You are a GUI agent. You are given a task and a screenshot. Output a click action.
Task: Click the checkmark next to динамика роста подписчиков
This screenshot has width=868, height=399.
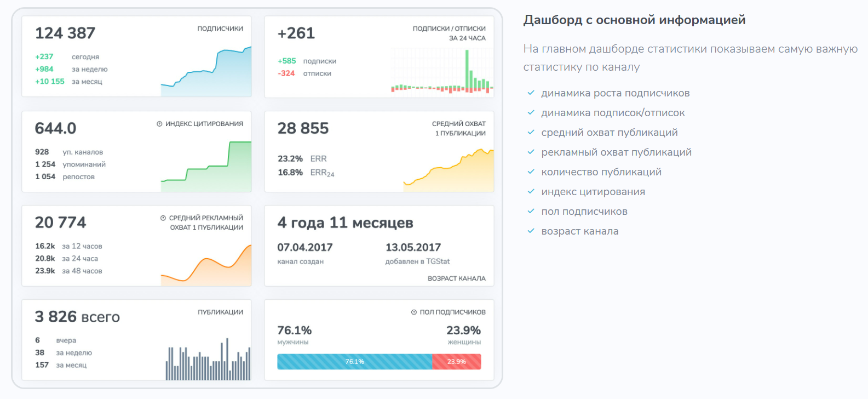click(531, 93)
